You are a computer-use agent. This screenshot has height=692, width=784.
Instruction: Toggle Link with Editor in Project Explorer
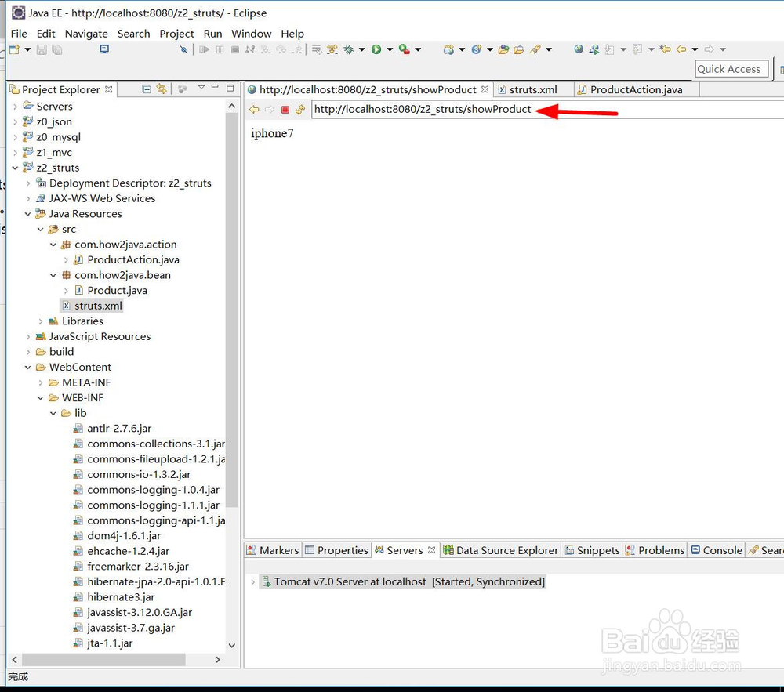(162, 89)
